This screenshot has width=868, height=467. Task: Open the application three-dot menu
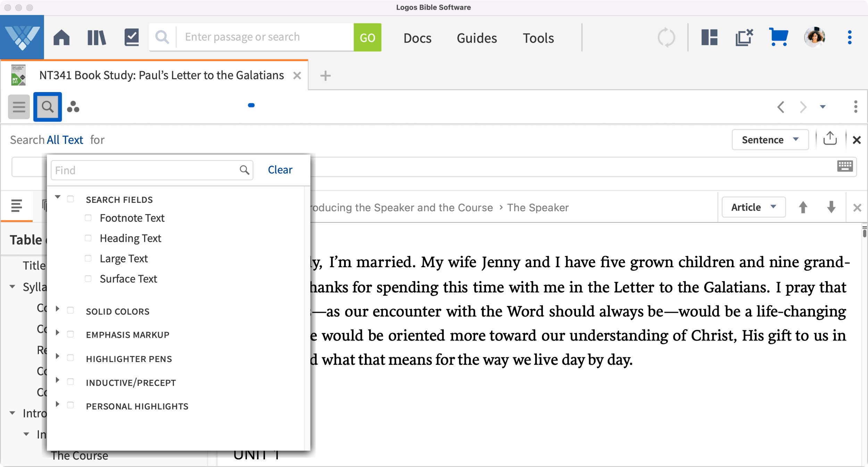(x=850, y=37)
